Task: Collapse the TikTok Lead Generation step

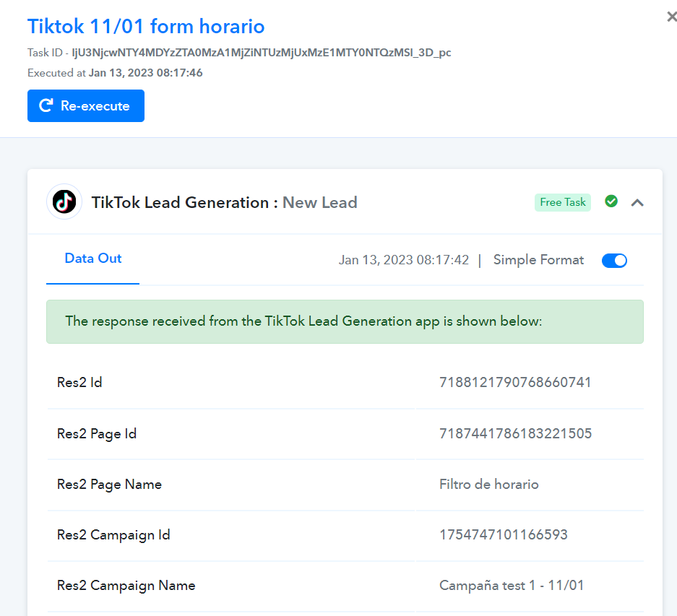Action: (637, 202)
